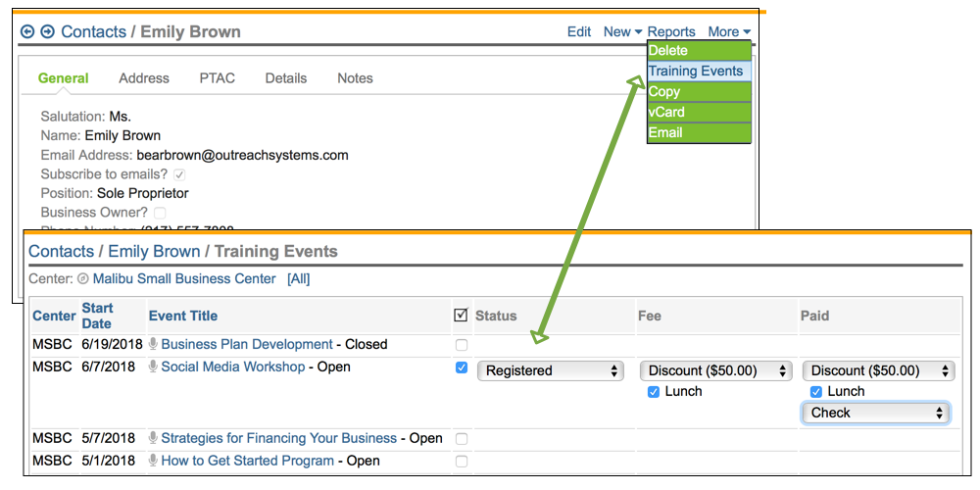Toggle the select-all checkbox in table header
The height and width of the screenshot is (490, 980).
click(x=462, y=316)
